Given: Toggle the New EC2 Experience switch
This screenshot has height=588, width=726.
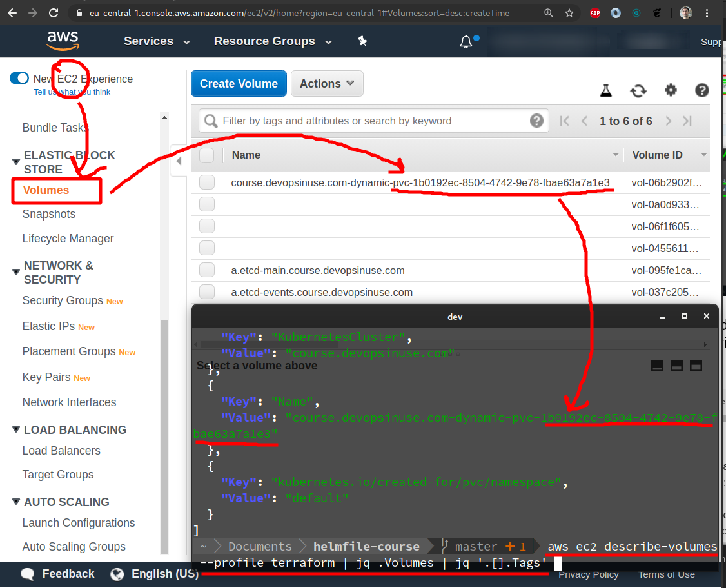Looking at the screenshot, I should click(19, 78).
